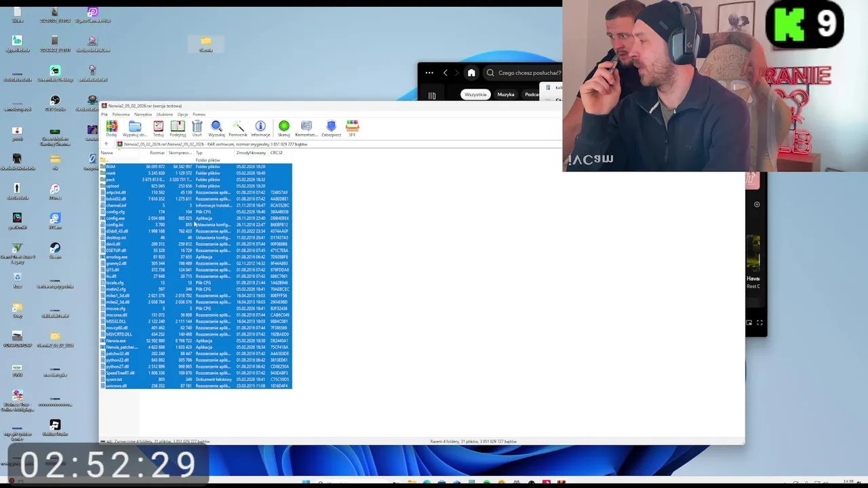Select the Nerwia.exe file row

pyautogui.click(x=196, y=341)
